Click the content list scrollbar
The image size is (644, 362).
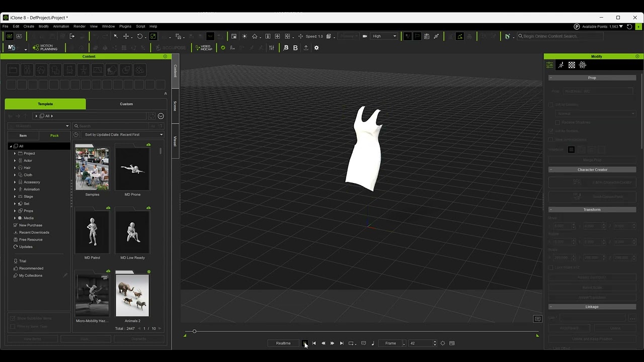(160, 151)
